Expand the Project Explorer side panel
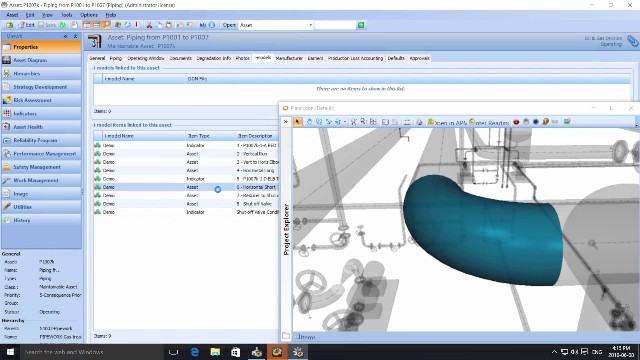640x360 pixels. [286, 229]
